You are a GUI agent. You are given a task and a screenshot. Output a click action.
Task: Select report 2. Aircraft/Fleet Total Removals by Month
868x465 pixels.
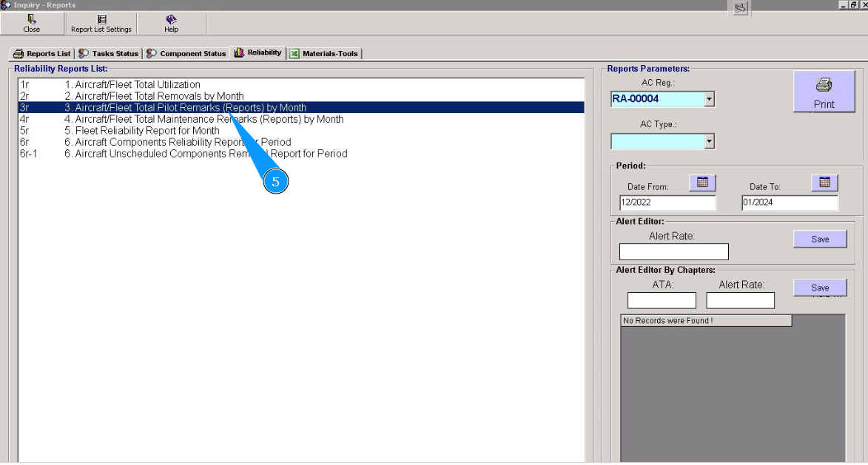pyautogui.click(x=302, y=96)
